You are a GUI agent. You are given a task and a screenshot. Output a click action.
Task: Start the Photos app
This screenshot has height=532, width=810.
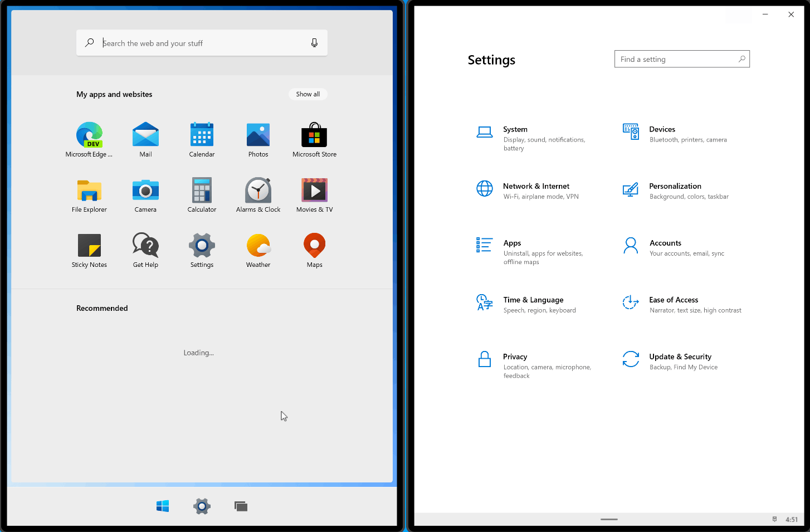click(x=258, y=135)
